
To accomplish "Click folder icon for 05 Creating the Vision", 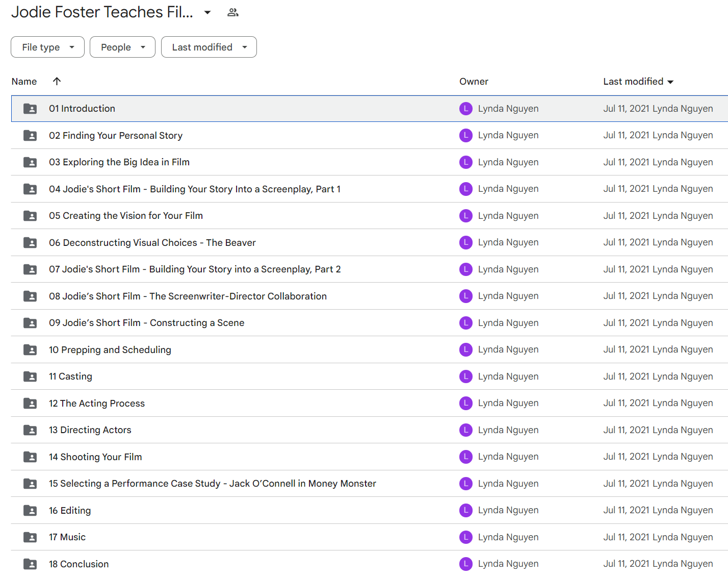I will coord(30,216).
